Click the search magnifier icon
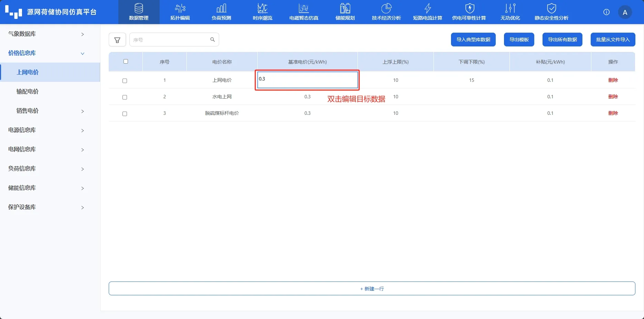This screenshot has height=319, width=644. [x=213, y=40]
